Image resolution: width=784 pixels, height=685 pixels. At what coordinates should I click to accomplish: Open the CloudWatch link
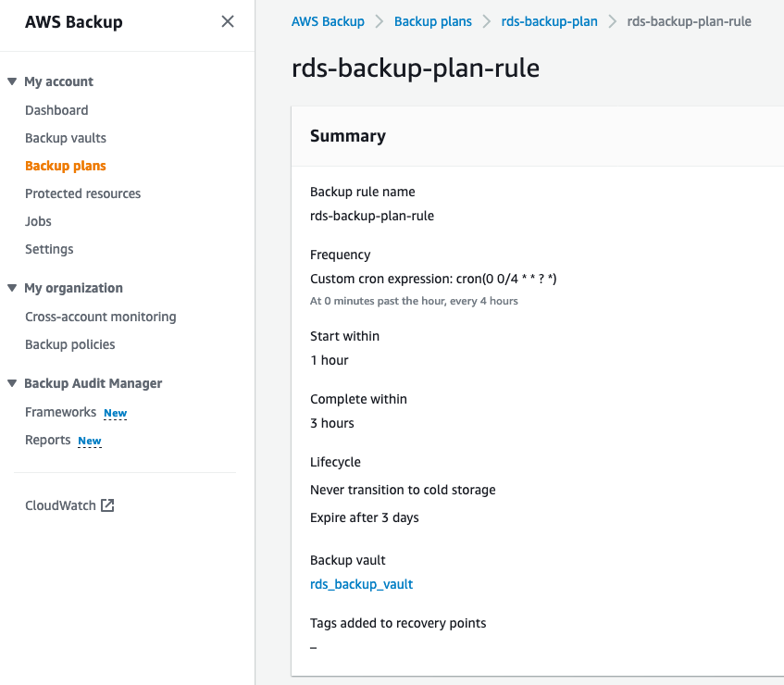tap(60, 505)
